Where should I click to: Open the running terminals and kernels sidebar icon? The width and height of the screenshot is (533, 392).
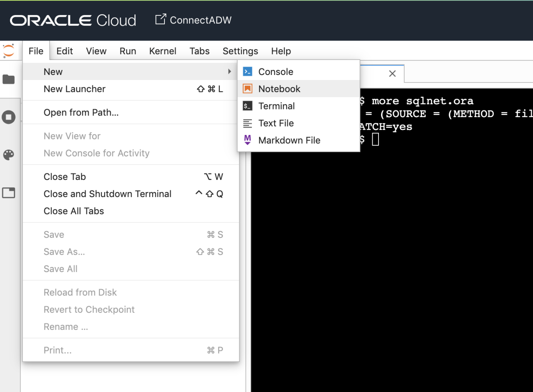(9, 117)
